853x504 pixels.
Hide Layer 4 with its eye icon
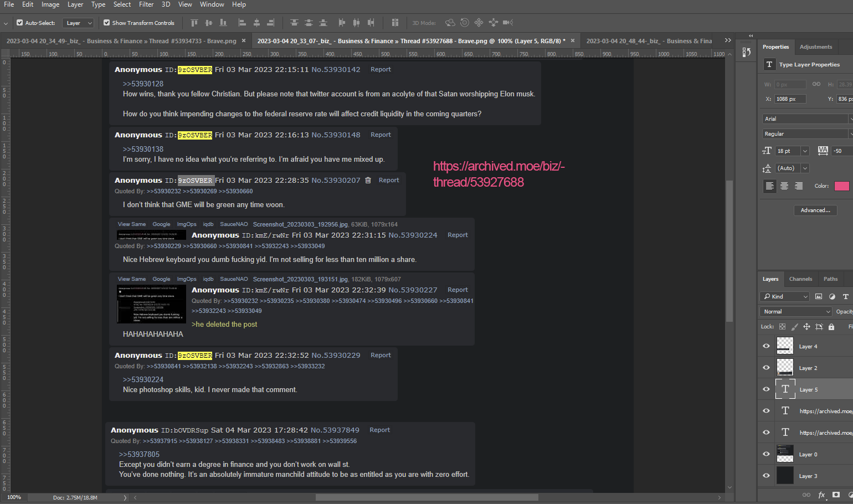[x=766, y=346]
